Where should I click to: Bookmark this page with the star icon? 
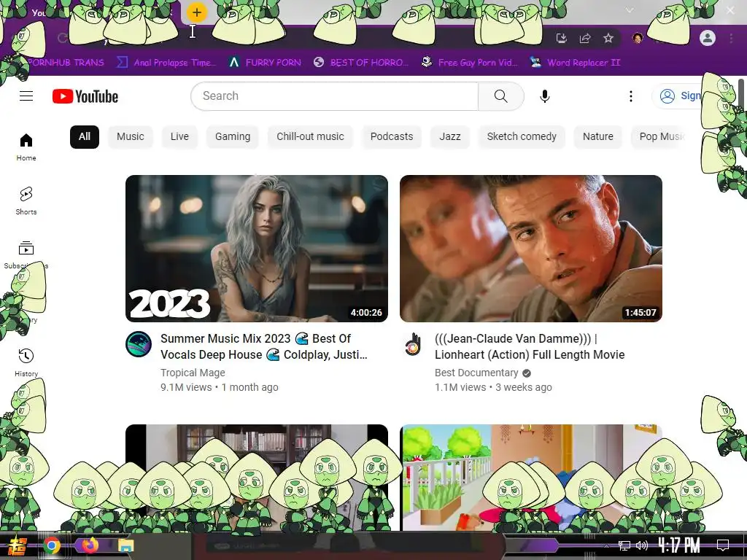608,38
